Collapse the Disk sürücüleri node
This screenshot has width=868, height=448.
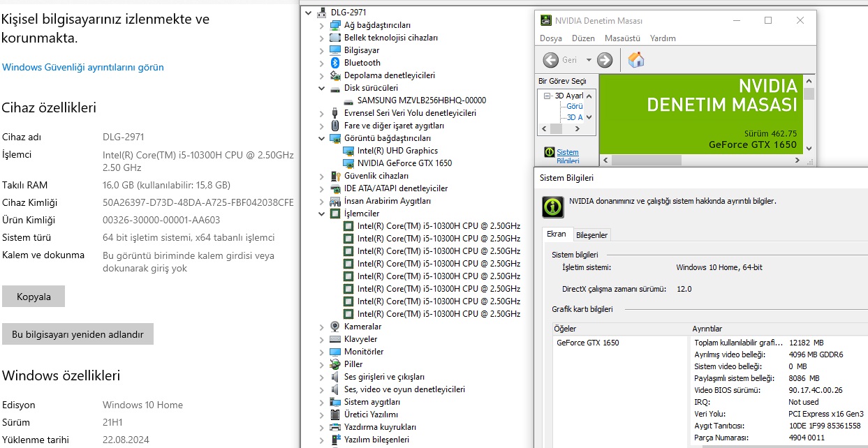pyautogui.click(x=321, y=88)
